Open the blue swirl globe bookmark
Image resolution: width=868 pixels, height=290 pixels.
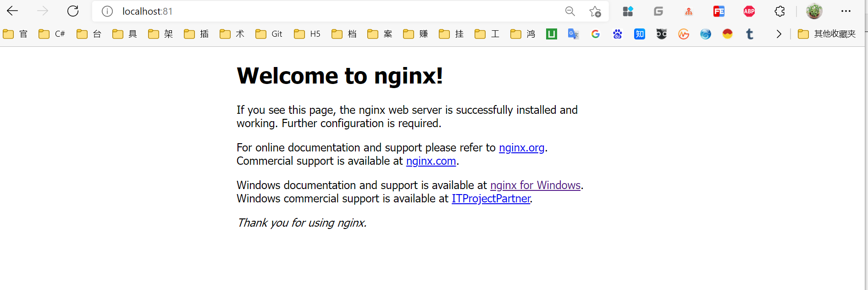[x=706, y=34]
